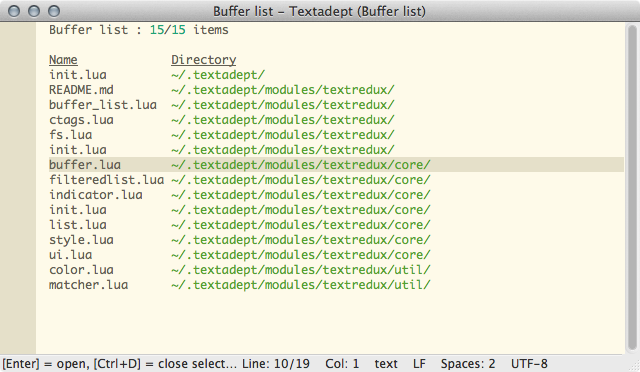640x372 pixels.
Task: Click the Directory column header
Action: click(204, 60)
